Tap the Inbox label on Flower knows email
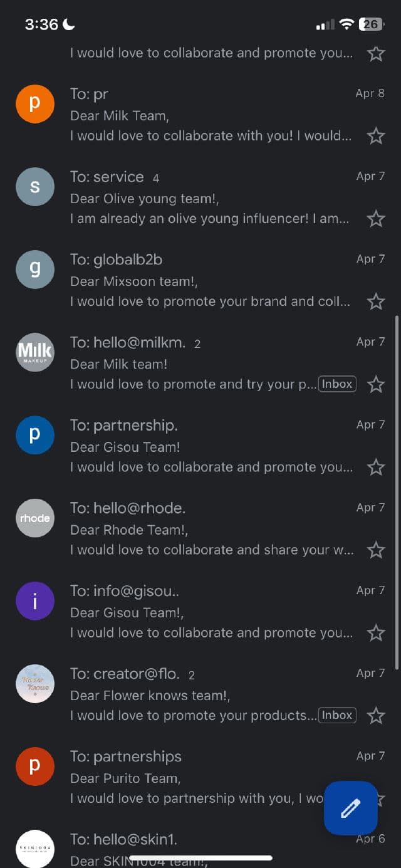Screen dimensions: 401x868 pyautogui.click(x=337, y=715)
